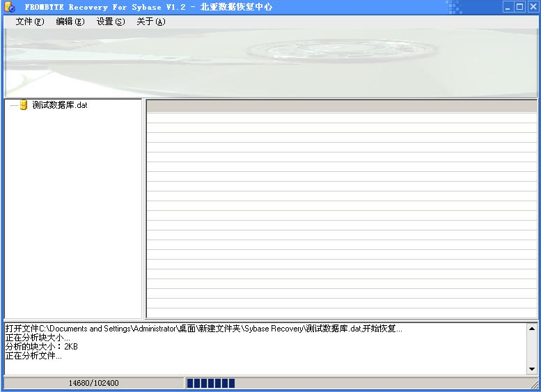Click the log panel scroll down arrow
The width and height of the screenshot is (541, 392).
click(532, 369)
